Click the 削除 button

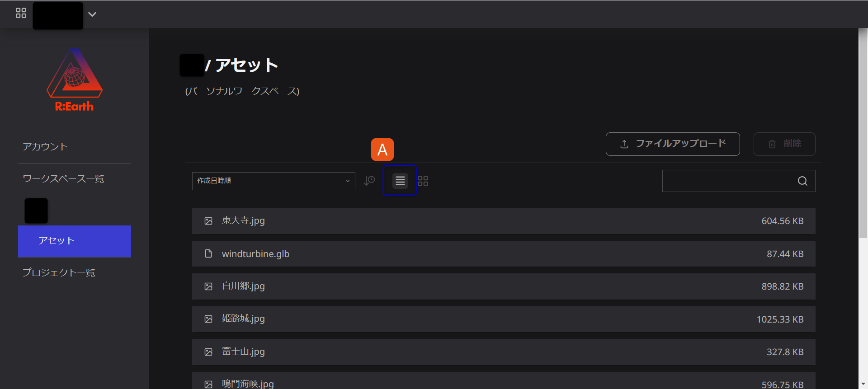click(784, 144)
